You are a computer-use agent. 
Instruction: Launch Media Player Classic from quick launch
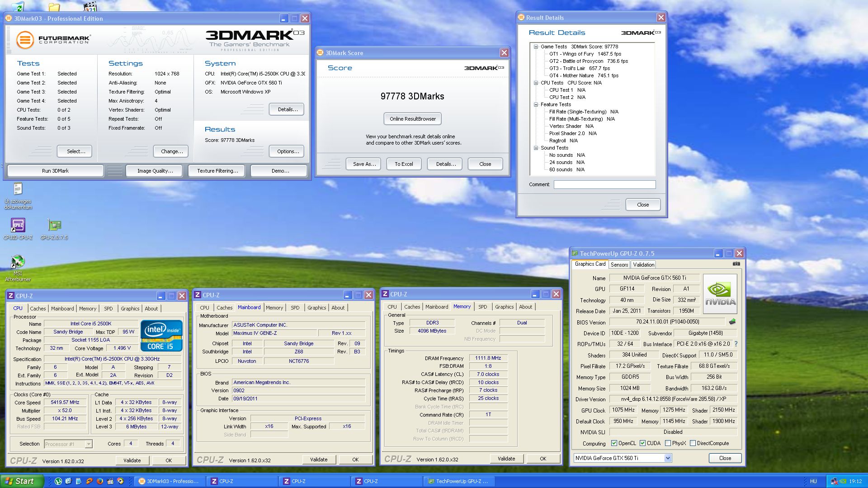(x=110, y=481)
